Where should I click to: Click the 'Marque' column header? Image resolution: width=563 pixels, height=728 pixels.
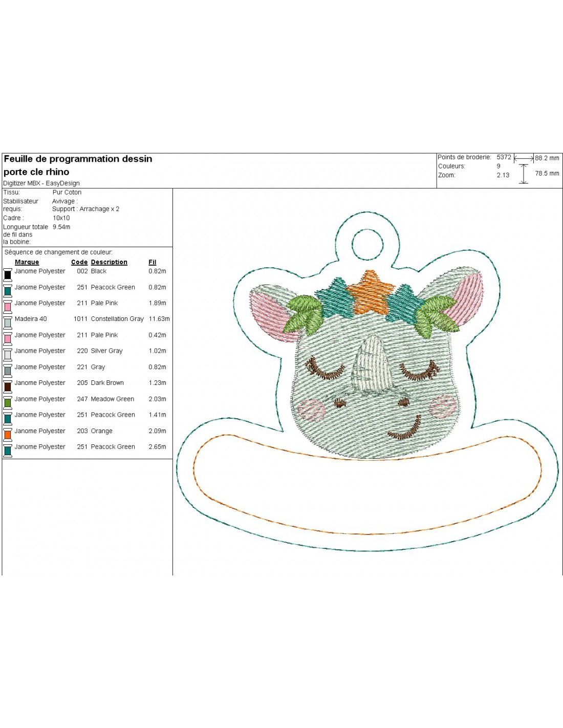click(27, 262)
